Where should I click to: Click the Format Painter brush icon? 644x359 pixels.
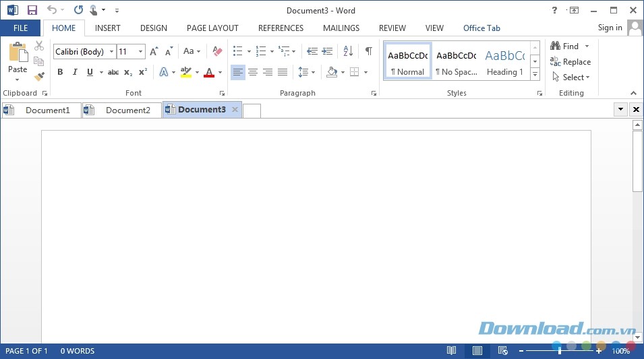pyautogui.click(x=39, y=76)
